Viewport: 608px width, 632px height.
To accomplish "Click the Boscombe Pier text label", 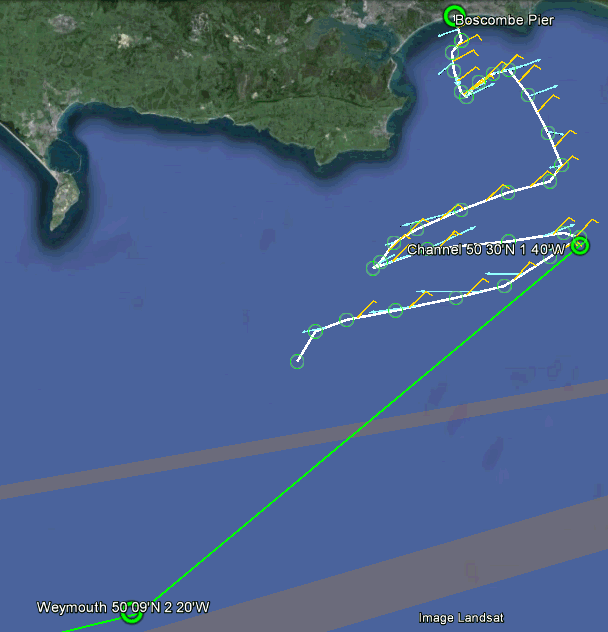I will point(504,20).
